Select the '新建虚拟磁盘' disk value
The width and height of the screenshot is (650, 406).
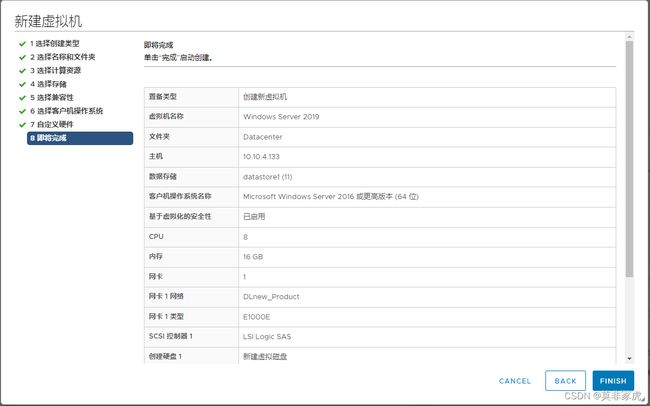click(265, 357)
